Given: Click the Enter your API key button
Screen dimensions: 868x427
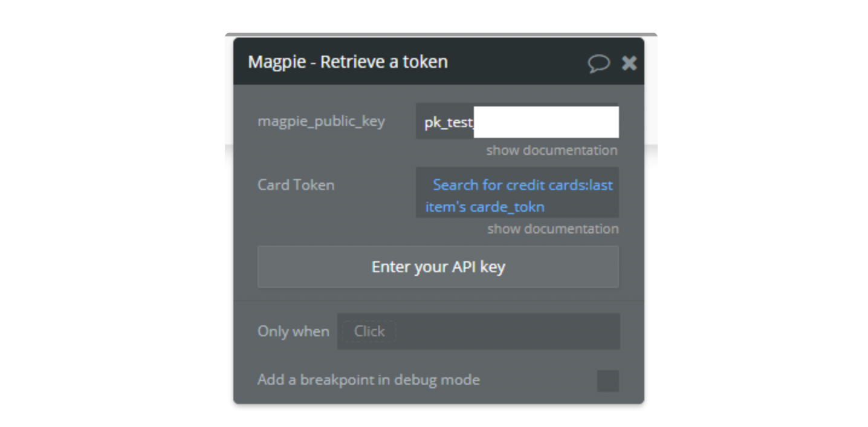Looking at the screenshot, I should (x=438, y=267).
